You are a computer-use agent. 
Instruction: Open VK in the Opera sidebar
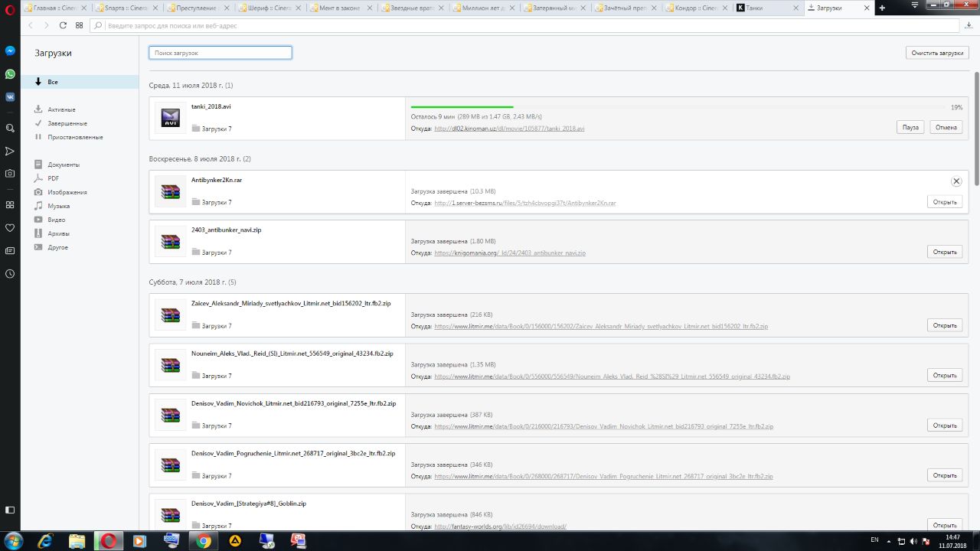10,97
